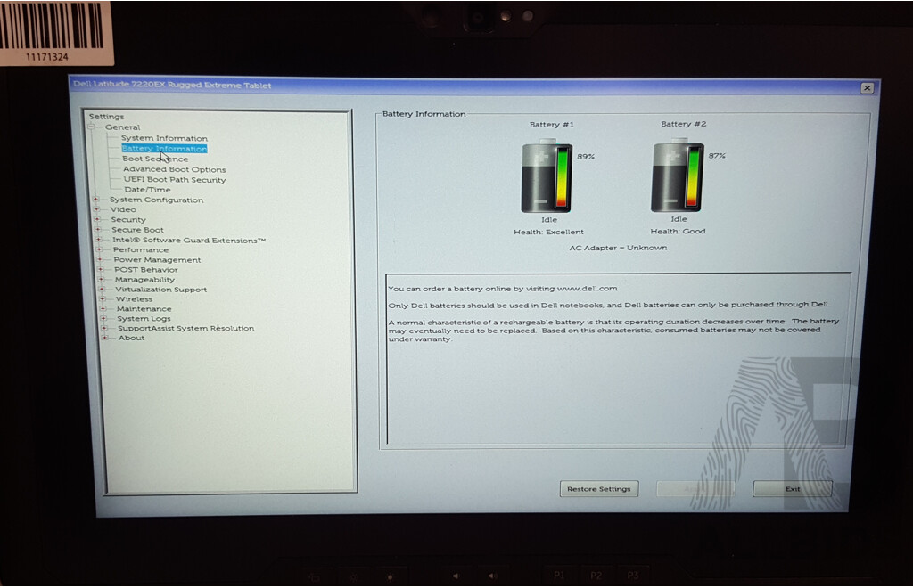Close the BIOS setup window
Screen dimensions: 913x588
(x=867, y=88)
